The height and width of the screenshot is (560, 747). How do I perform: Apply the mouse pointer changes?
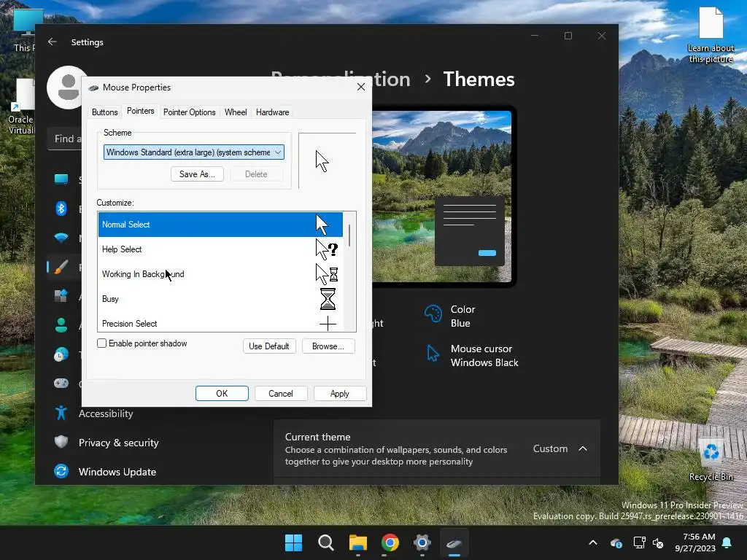340,393
